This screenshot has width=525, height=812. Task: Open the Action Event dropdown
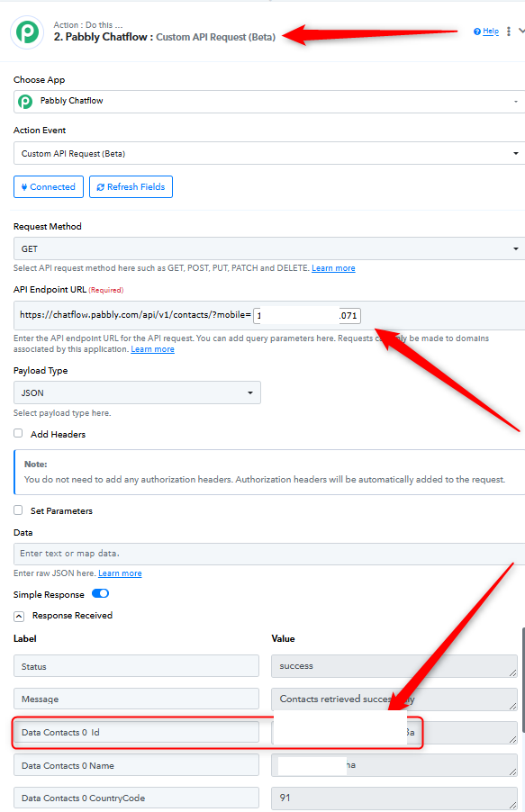point(269,153)
